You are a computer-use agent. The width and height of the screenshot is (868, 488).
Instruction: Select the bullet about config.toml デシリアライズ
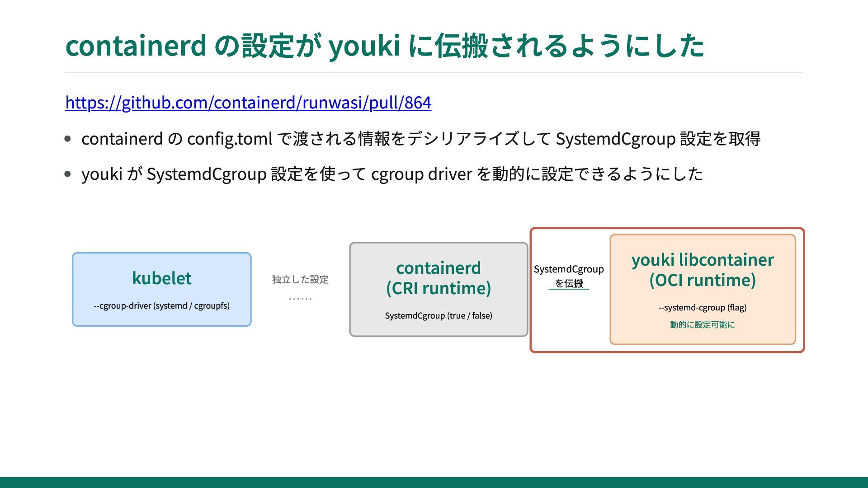click(x=421, y=138)
